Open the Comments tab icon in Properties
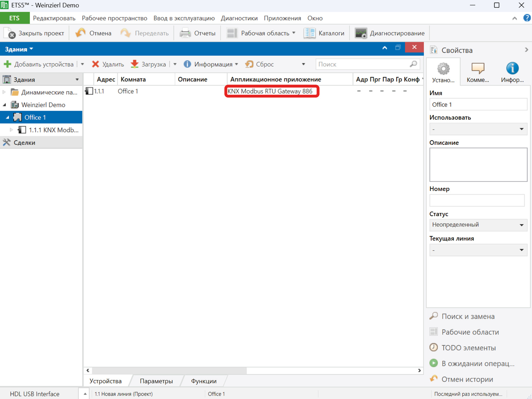The width and height of the screenshot is (532, 399). [x=477, y=69]
